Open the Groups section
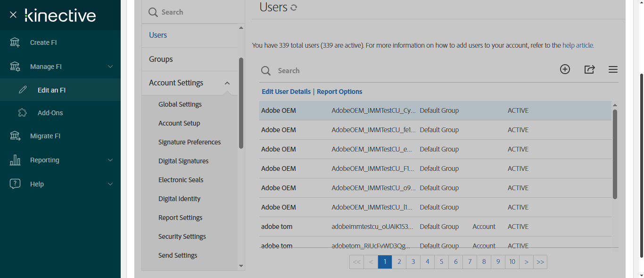 161,59
